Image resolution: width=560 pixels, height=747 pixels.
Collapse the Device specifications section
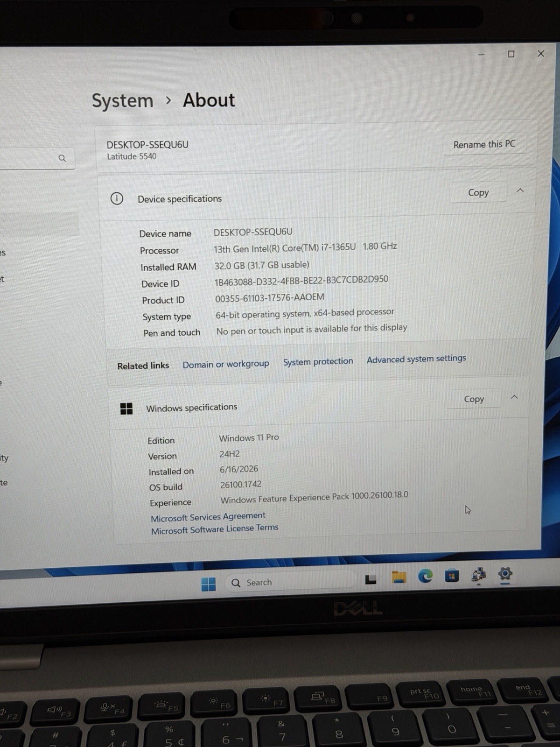pos(520,190)
